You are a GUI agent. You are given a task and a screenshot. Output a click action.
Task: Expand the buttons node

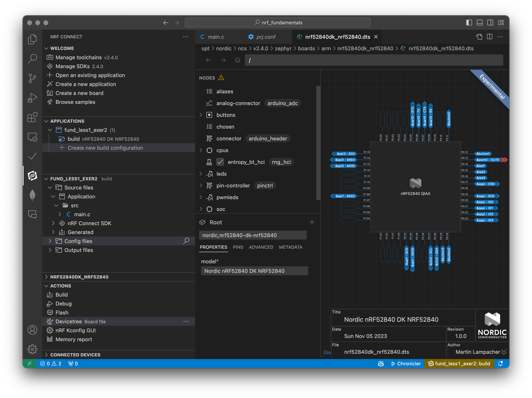pyautogui.click(x=201, y=115)
